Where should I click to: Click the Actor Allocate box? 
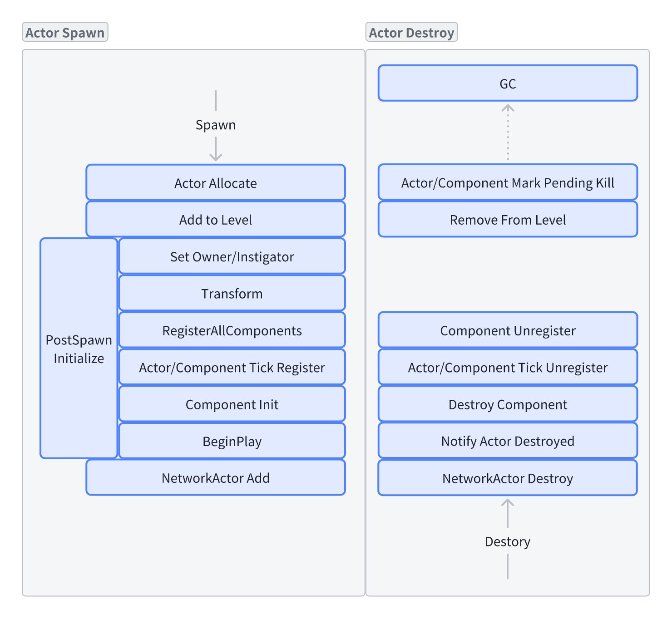pos(216,182)
